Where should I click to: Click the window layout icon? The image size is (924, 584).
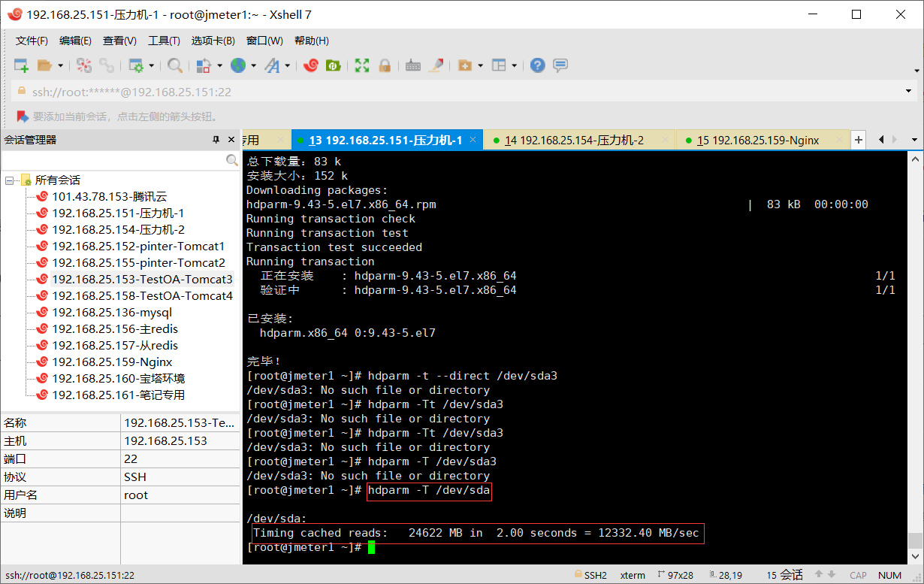(500, 65)
